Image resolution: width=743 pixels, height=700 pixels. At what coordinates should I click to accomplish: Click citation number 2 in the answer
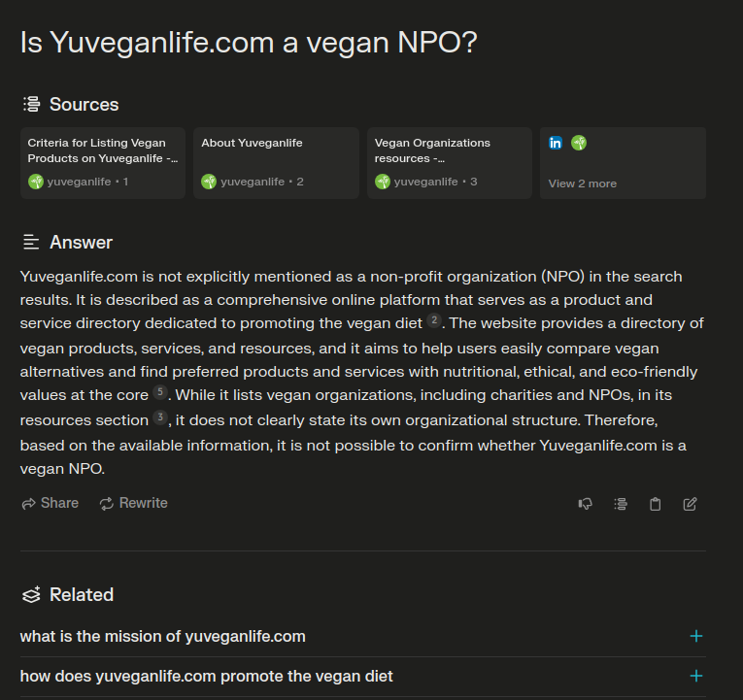click(x=434, y=320)
